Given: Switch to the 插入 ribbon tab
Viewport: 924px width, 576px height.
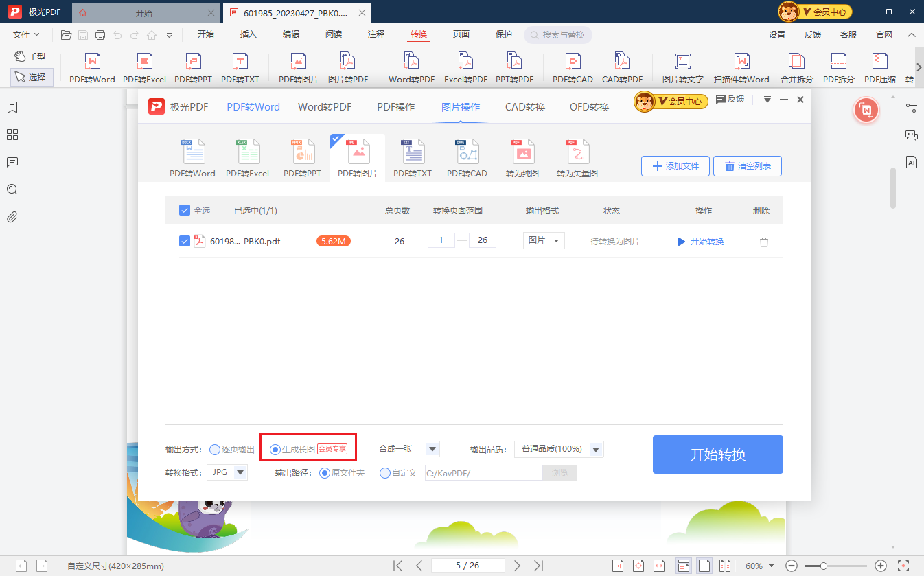Looking at the screenshot, I should coord(249,34).
